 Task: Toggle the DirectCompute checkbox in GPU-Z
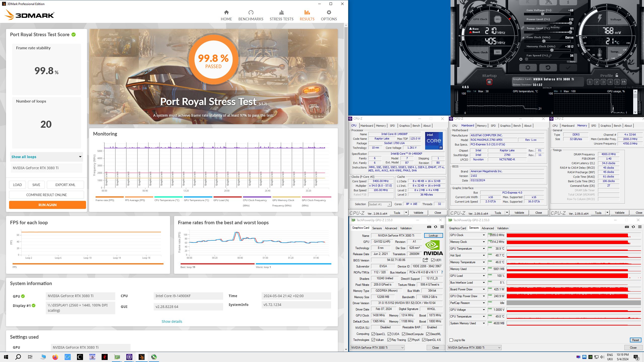(404, 334)
